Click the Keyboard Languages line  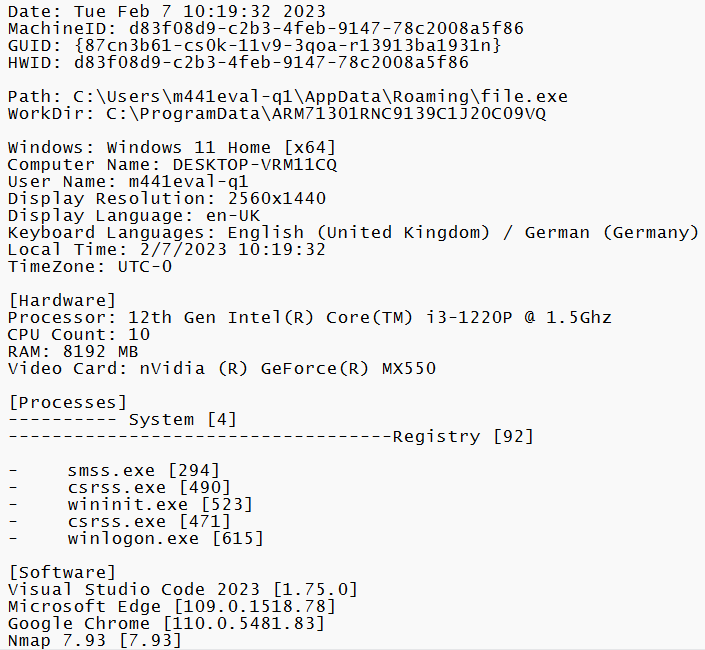(352, 232)
